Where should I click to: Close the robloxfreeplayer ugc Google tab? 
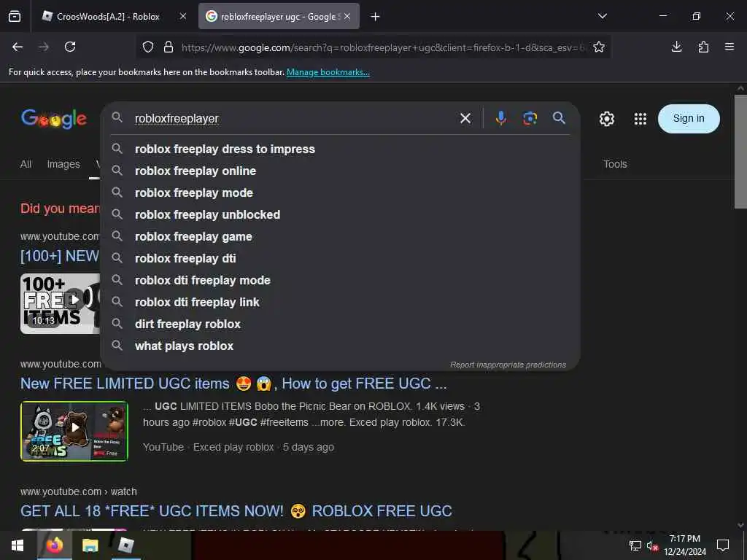[347, 16]
